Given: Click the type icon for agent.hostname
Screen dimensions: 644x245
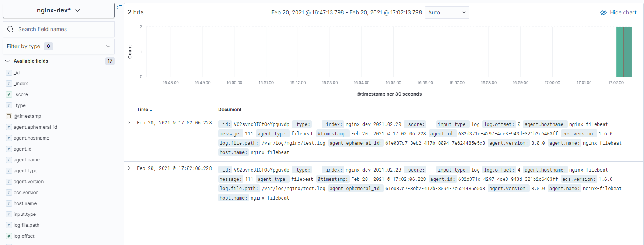Looking at the screenshot, I should [x=9, y=138].
